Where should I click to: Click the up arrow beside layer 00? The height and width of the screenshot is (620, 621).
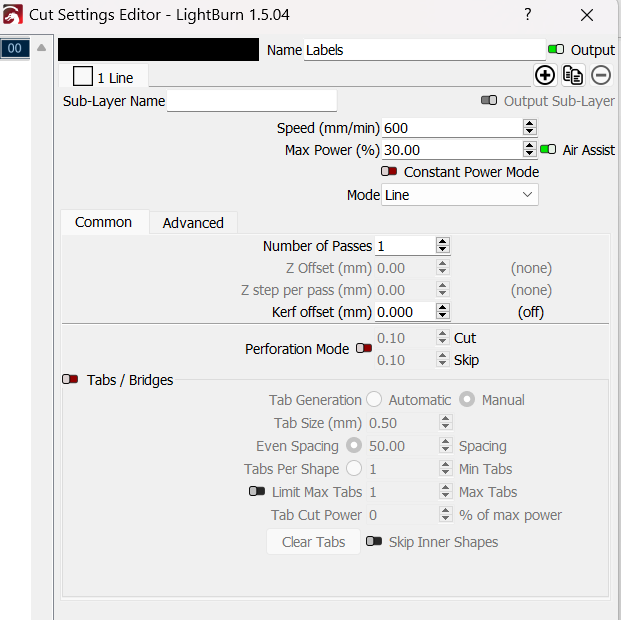click(42, 48)
